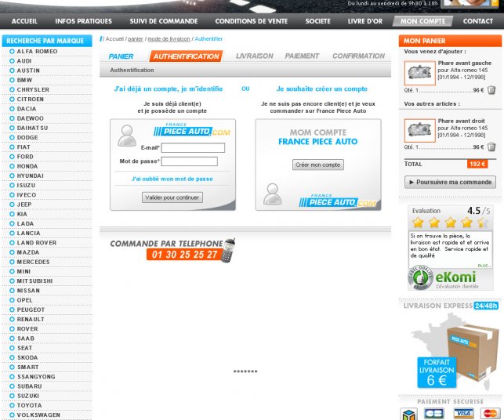Click J'ai oublié mon mot de passe
The image size is (504, 420).
coord(172,179)
